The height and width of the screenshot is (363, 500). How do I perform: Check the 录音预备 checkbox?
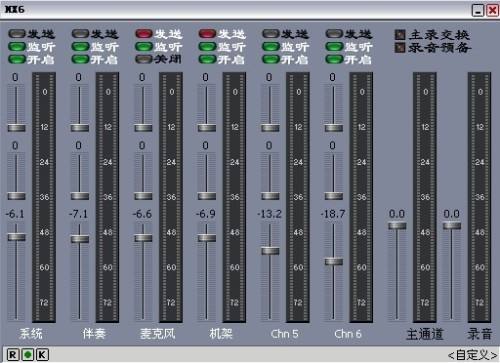pos(400,48)
